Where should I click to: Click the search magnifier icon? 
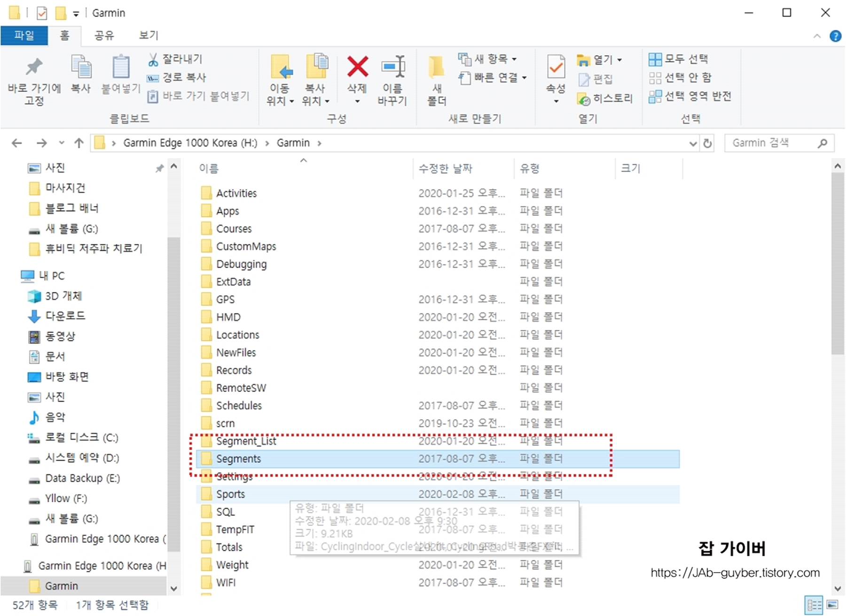822,143
